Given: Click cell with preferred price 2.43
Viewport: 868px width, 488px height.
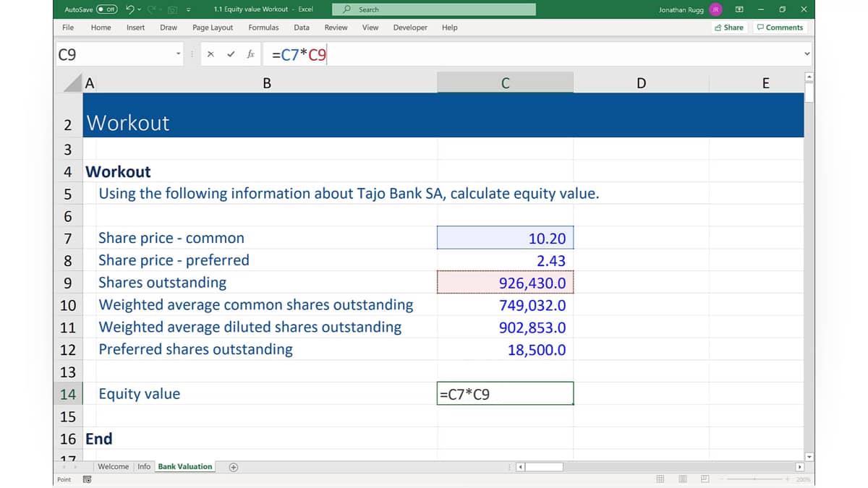Looking at the screenshot, I should (506, 260).
